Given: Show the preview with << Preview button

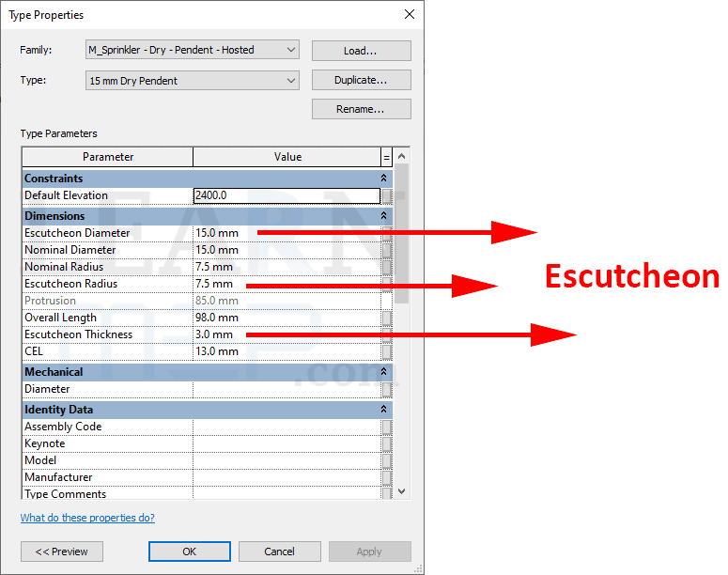Looking at the screenshot, I should [x=62, y=552].
